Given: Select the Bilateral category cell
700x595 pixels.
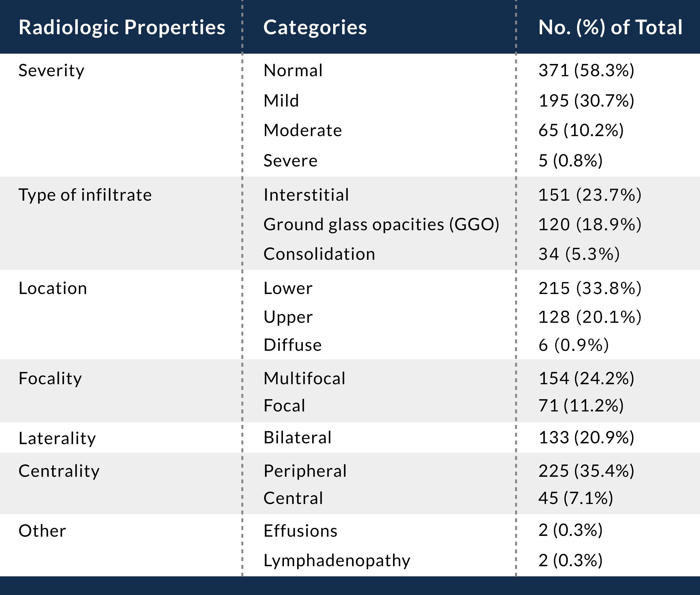Looking at the screenshot, I should coord(298,438).
